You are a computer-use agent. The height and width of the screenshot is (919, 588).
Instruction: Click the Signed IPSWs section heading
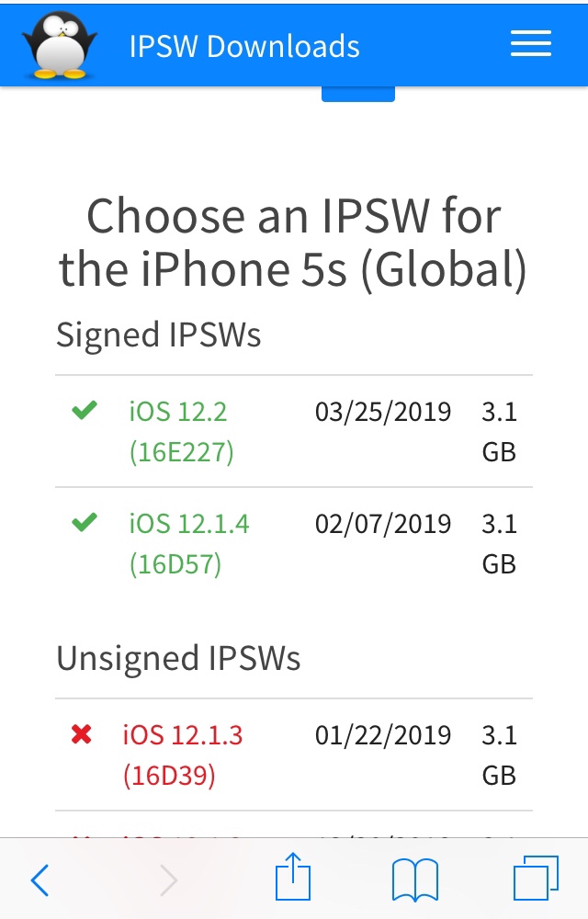click(x=159, y=335)
